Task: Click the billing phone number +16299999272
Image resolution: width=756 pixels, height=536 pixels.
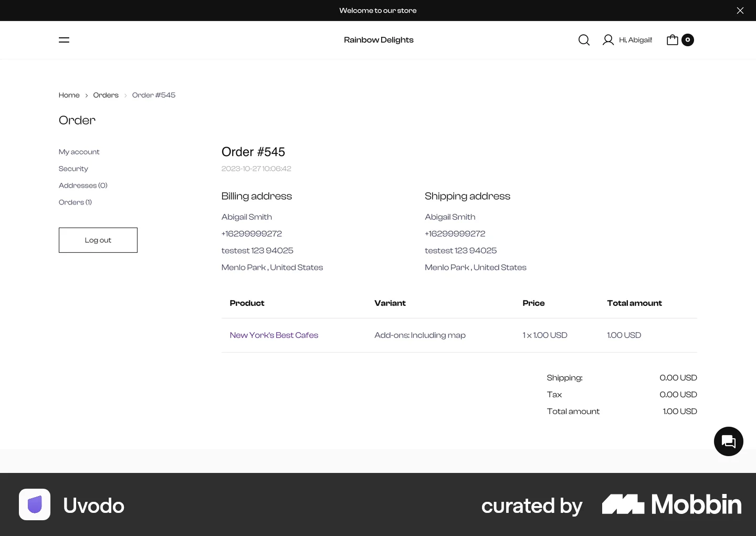Action: pos(251,234)
